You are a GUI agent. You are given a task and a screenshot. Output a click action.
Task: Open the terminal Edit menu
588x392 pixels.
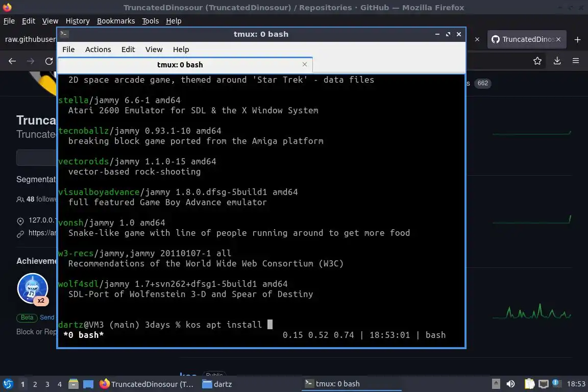click(128, 50)
